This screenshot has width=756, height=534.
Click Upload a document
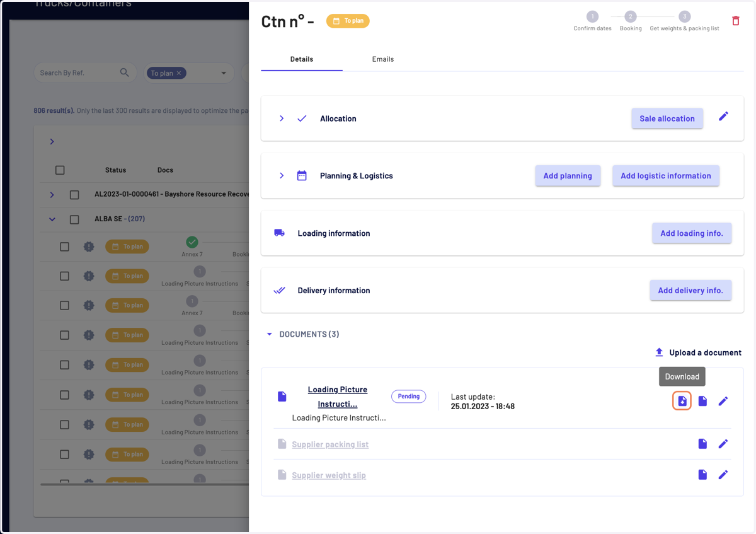point(698,352)
